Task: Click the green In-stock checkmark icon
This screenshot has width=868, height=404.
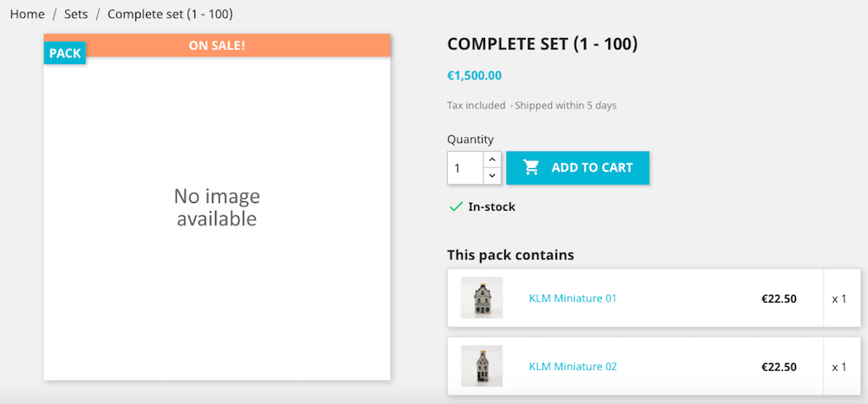Action: (x=456, y=206)
